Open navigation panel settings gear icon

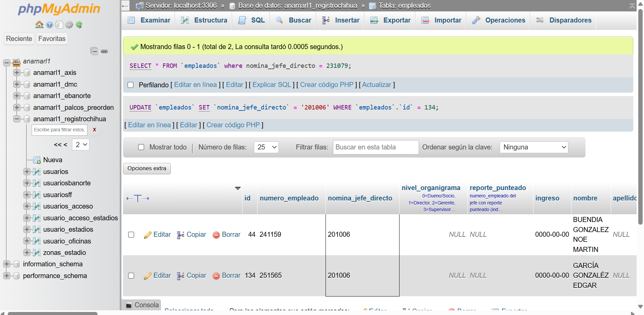(69, 25)
